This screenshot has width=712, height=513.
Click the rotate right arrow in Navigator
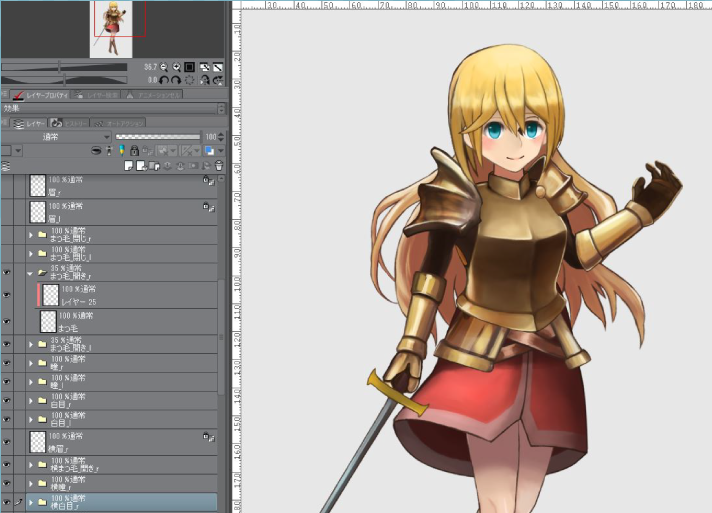(176, 80)
